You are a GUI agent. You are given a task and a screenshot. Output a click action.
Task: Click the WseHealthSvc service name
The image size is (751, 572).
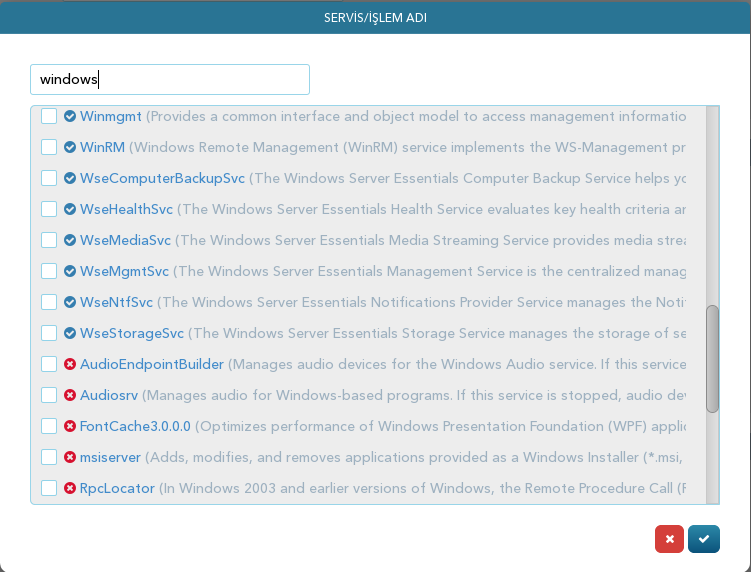point(126,209)
